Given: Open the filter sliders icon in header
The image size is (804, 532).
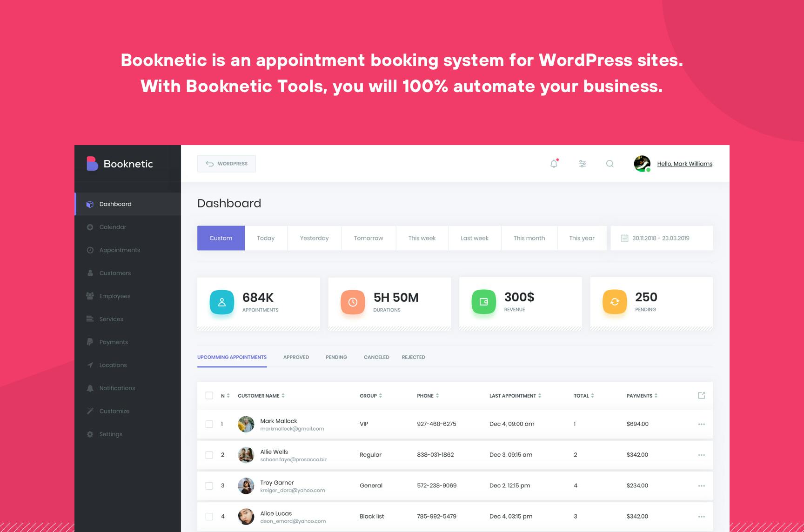Looking at the screenshot, I should [x=582, y=164].
